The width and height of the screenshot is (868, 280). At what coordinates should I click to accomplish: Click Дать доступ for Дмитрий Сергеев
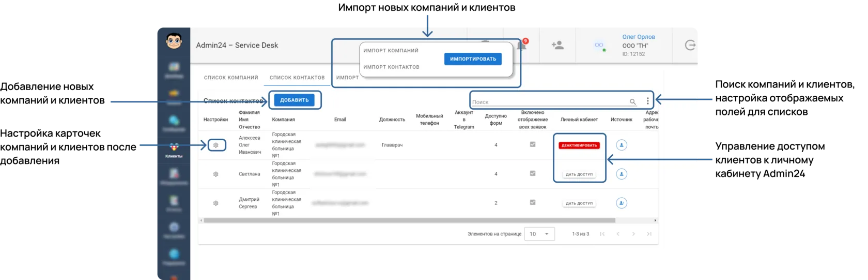pyautogui.click(x=579, y=203)
